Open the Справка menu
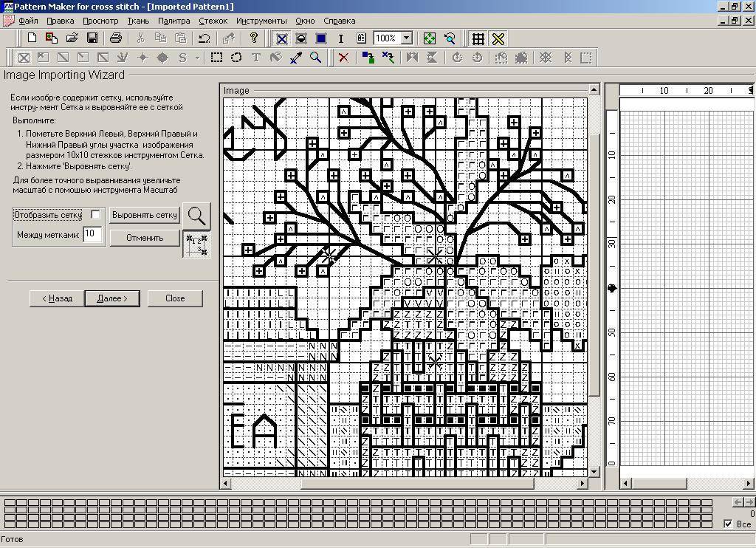The width and height of the screenshot is (756, 548). 340,21
